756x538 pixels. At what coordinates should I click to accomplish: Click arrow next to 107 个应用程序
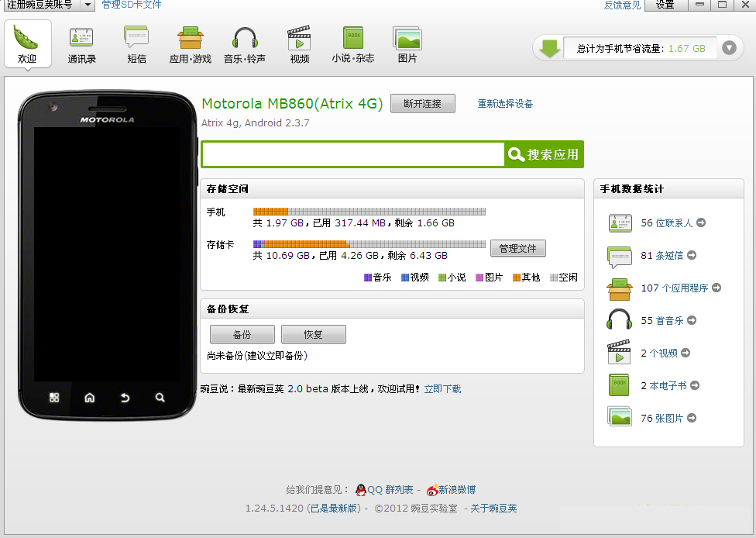pos(716,288)
